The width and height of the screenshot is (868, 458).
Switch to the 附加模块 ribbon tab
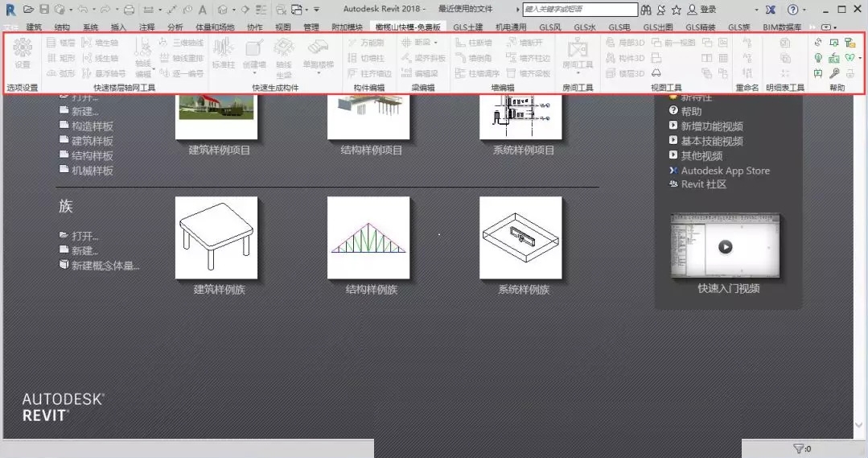coord(347,27)
